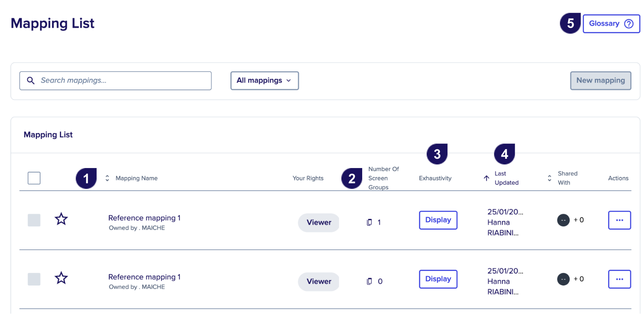Open actions menu for second mapping row
This screenshot has height=316, width=644.
619,279
